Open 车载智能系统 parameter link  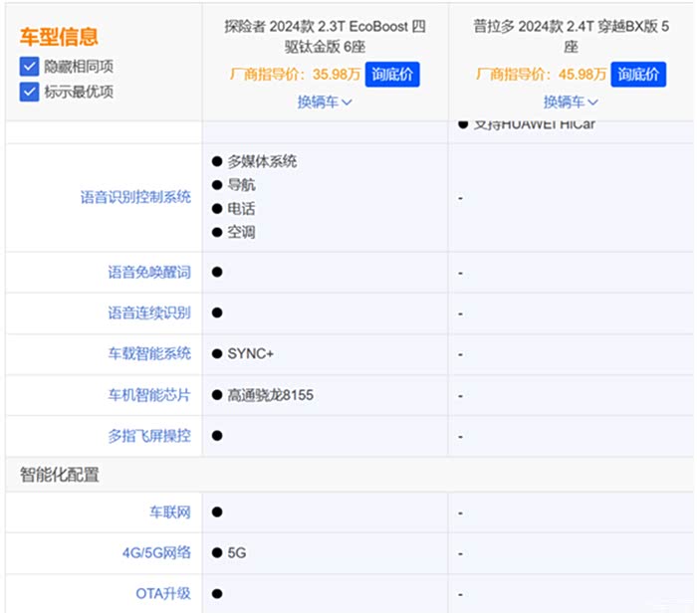pos(149,353)
